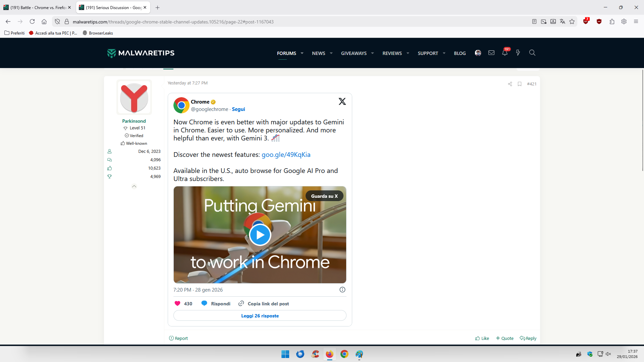Like Parkinsond's forum post

click(x=482, y=339)
